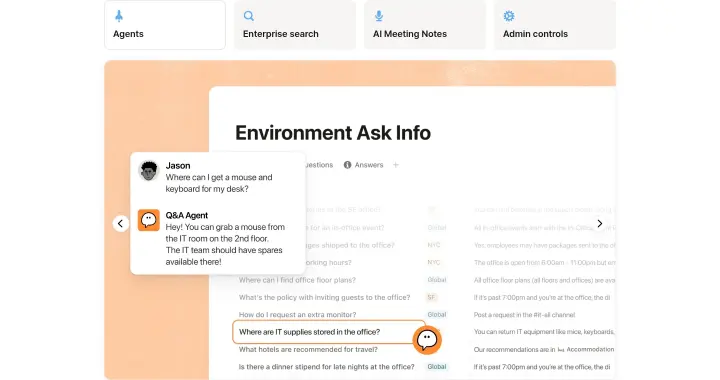Select 'policy with inviting guests' question
Image resolution: width=720 pixels, height=380 pixels.
(325, 297)
